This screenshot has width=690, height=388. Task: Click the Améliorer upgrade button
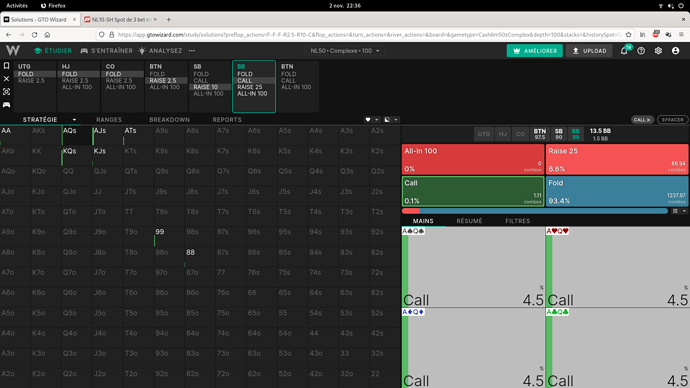(535, 51)
